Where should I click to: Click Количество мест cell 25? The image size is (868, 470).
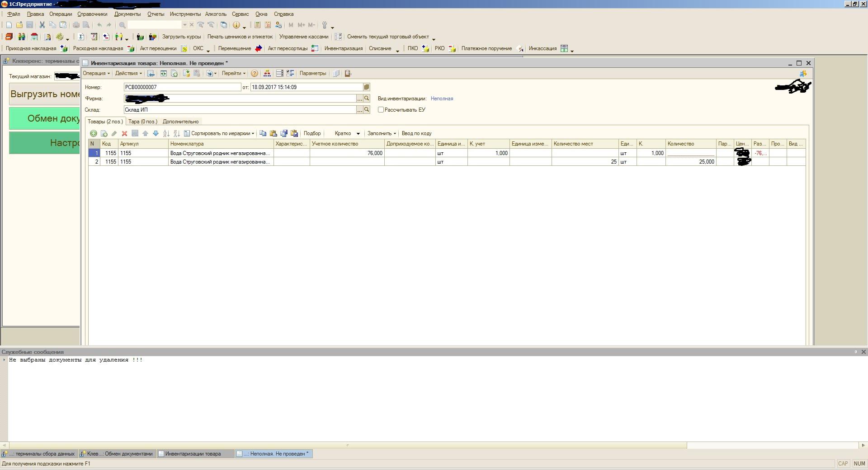click(585, 162)
